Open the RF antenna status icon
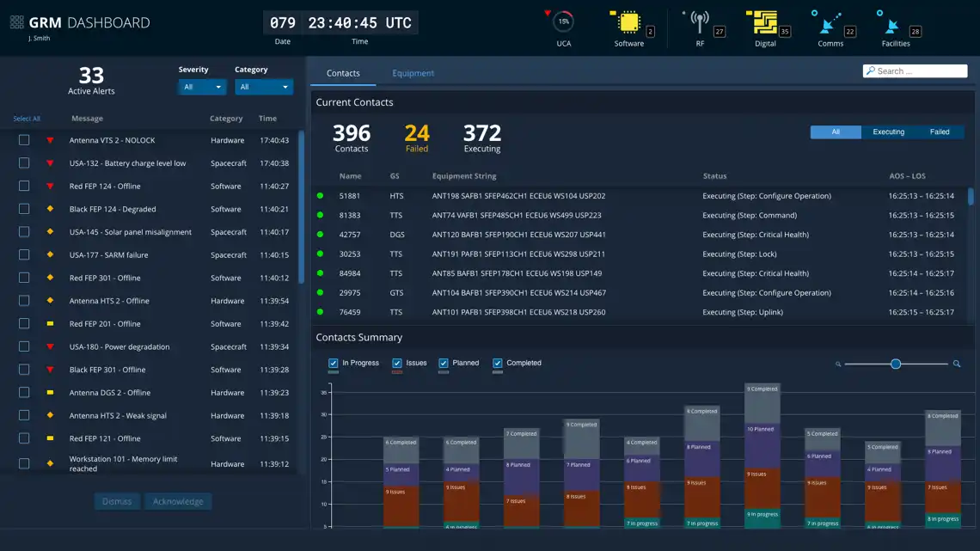The height and width of the screenshot is (551, 980). pyautogui.click(x=700, y=22)
